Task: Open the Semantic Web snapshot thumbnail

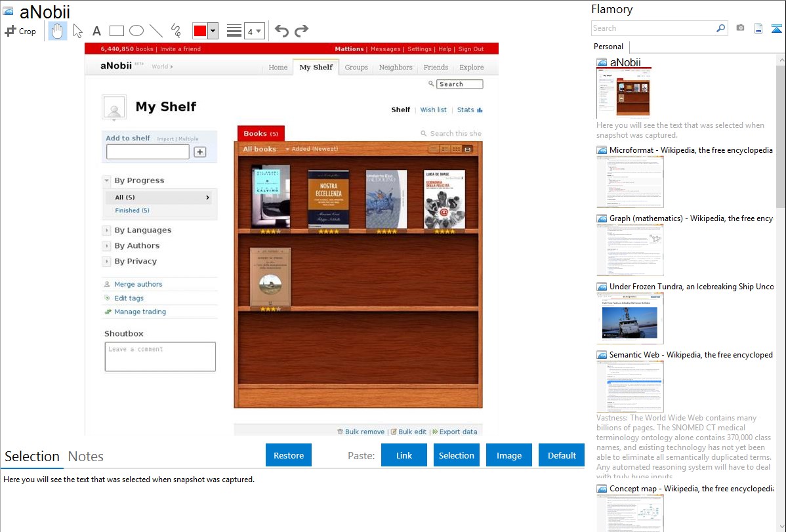Action: point(630,386)
